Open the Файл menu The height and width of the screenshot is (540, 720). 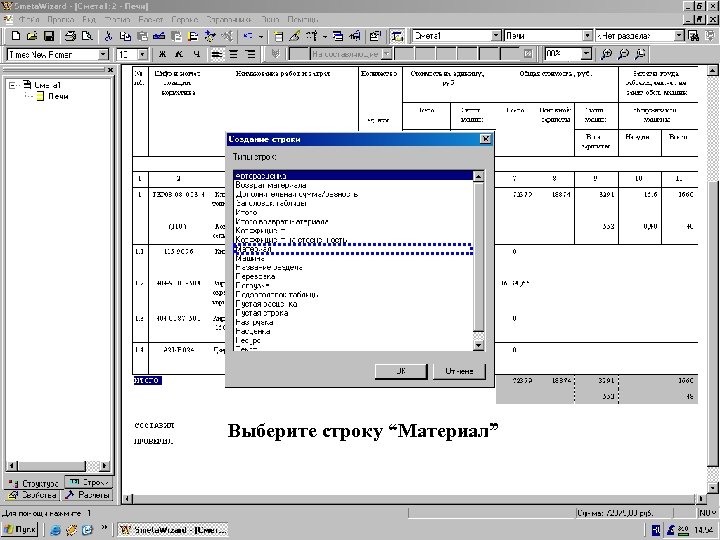tap(28, 20)
